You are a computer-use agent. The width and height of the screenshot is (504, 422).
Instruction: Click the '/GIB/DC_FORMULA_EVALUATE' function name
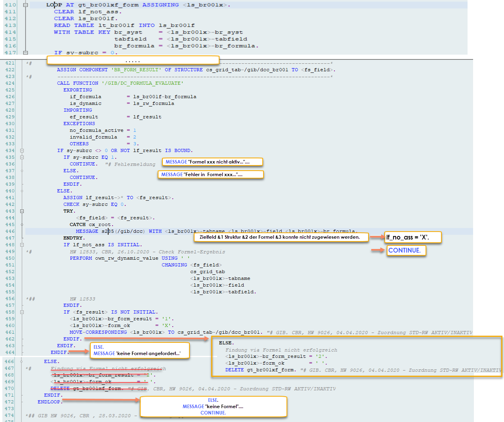[x=143, y=83]
